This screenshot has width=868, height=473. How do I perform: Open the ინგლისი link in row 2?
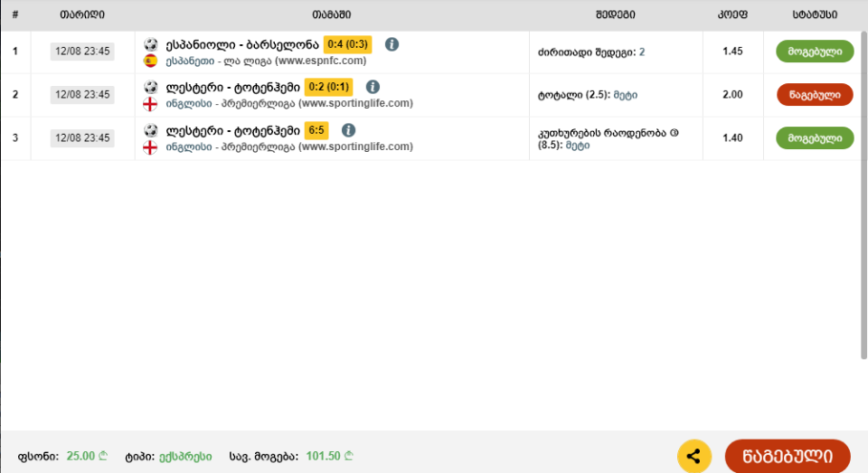coord(189,104)
